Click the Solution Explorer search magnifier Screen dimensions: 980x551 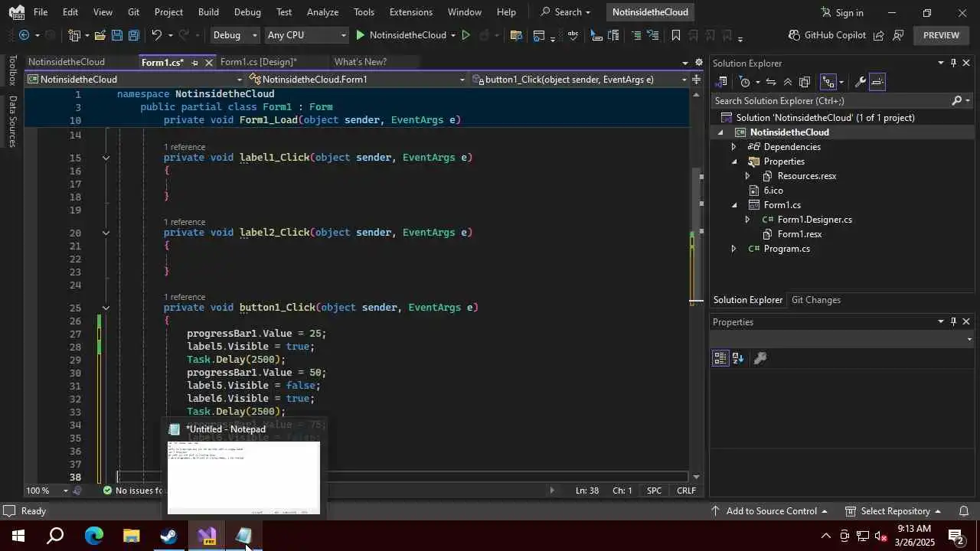click(956, 101)
